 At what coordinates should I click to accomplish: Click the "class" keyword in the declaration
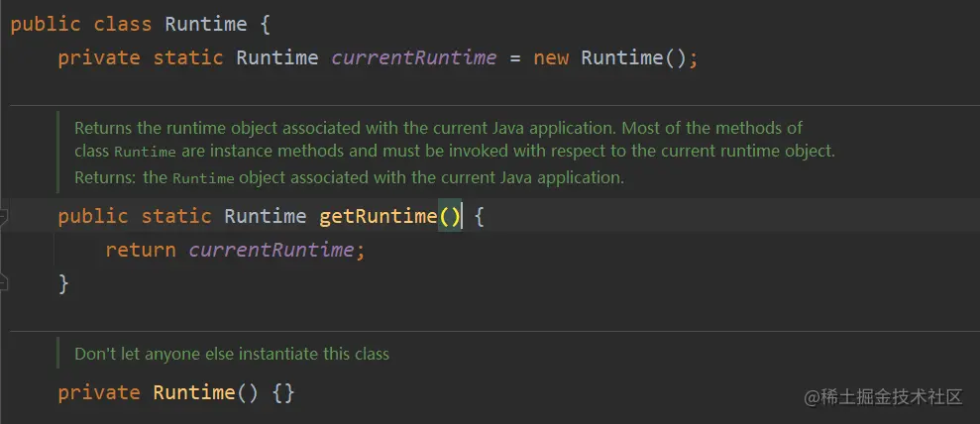pos(123,25)
